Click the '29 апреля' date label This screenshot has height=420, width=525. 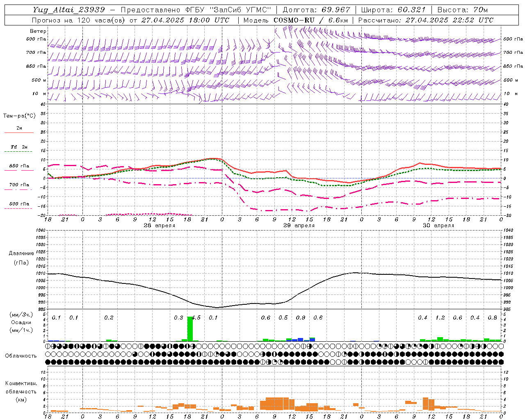pyautogui.click(x=299, y=226)
